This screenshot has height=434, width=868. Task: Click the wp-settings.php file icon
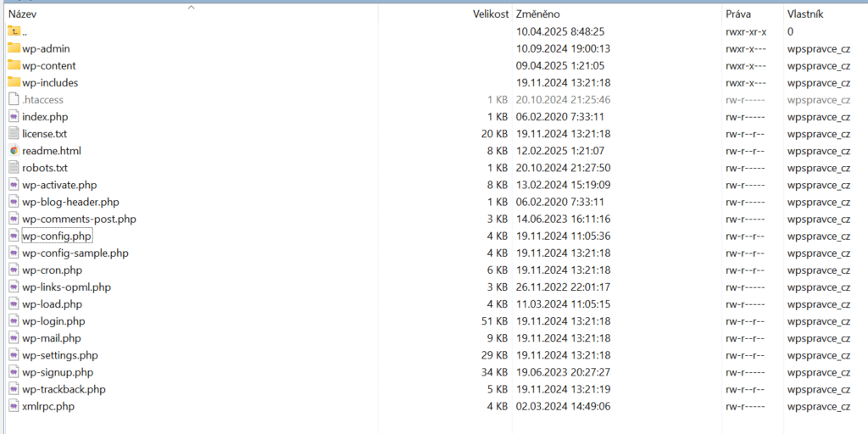[14, 355]
